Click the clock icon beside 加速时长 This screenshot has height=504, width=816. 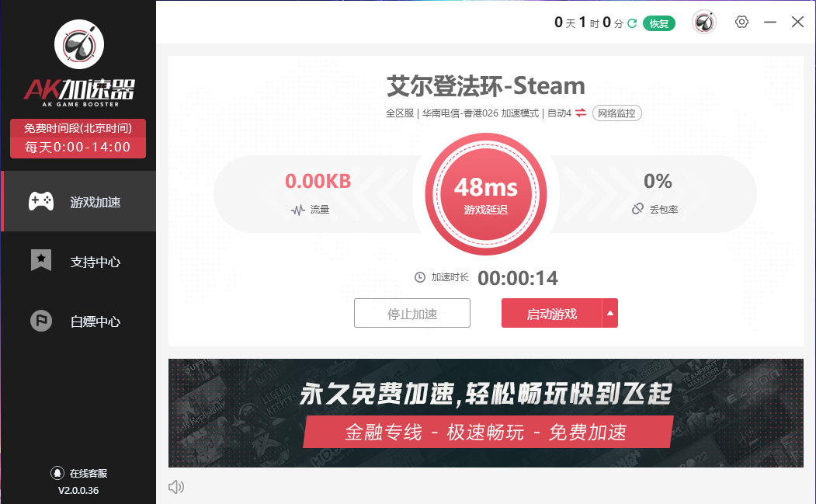tap(420, 277)
